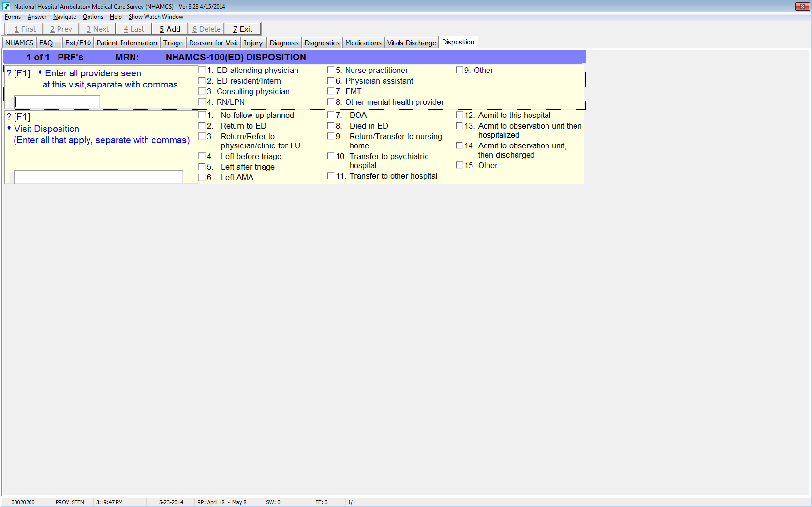This screenshot has height=507, width=812.
Task: Focus the Visit Disposition input field
Action: [99, 177]
